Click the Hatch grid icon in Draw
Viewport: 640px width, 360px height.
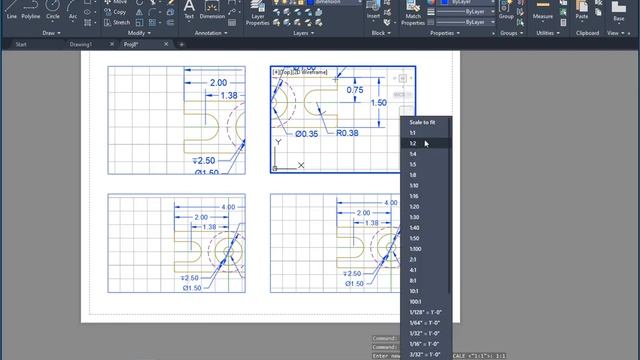87,22
